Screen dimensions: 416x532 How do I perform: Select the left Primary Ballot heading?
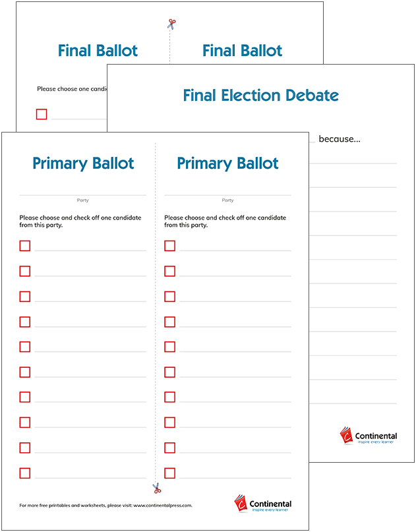click(x=83, y=163)
